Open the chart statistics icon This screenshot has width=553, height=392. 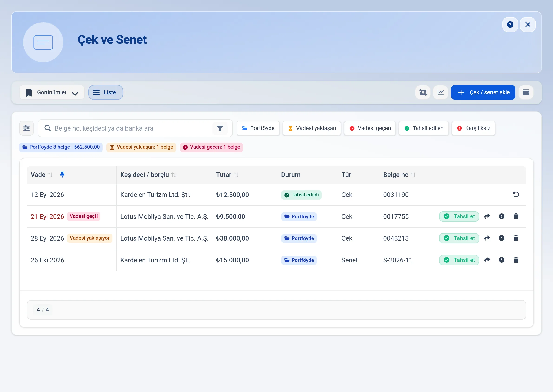click(x=441, y=92)
